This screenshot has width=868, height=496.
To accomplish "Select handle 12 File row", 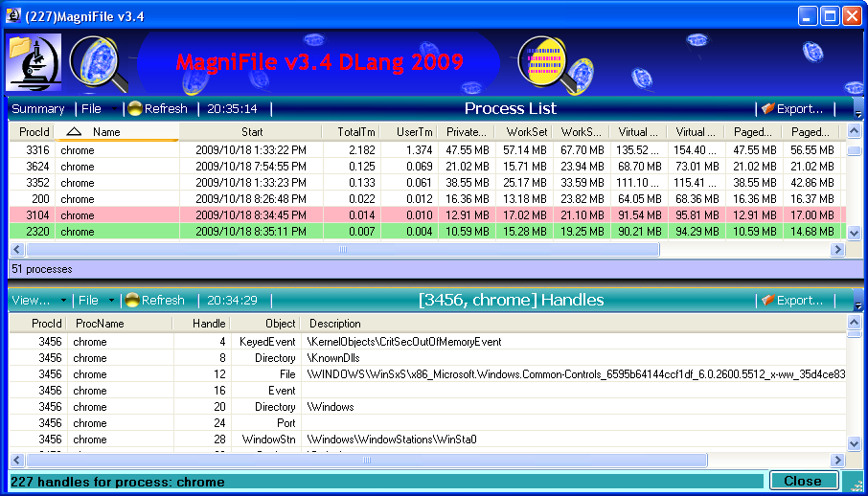I will click(426, 374).
